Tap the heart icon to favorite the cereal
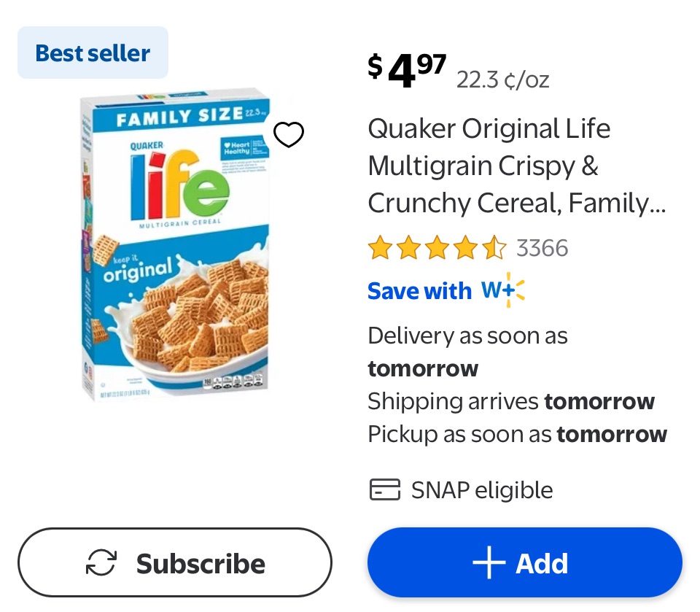The image size is (700, 612). [288, 135]
